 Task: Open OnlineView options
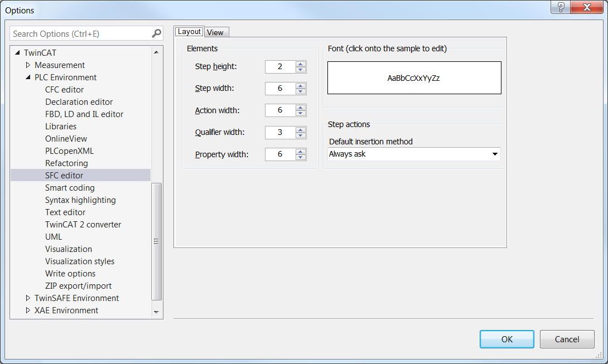tap(66, 139)
